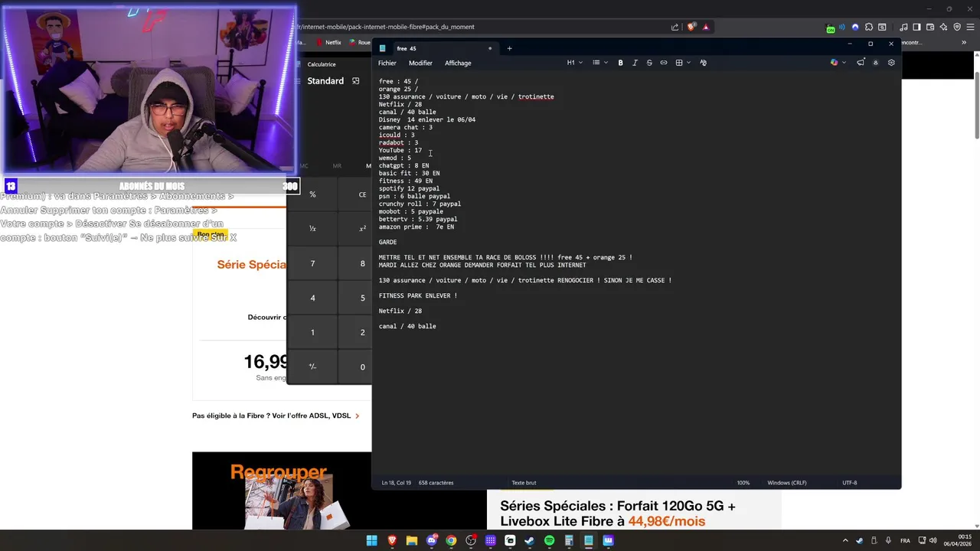Click the Brave Shields lion icon
The height and width of the screenshot is (551, 980).
pyautogui.click(x=691, y=27)
